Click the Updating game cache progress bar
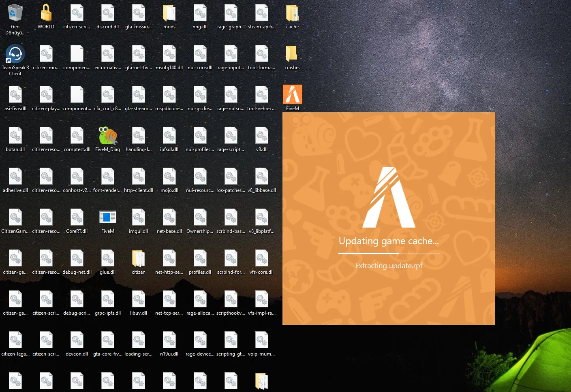The width and height of the screenshot is (571, 392). 389,254
